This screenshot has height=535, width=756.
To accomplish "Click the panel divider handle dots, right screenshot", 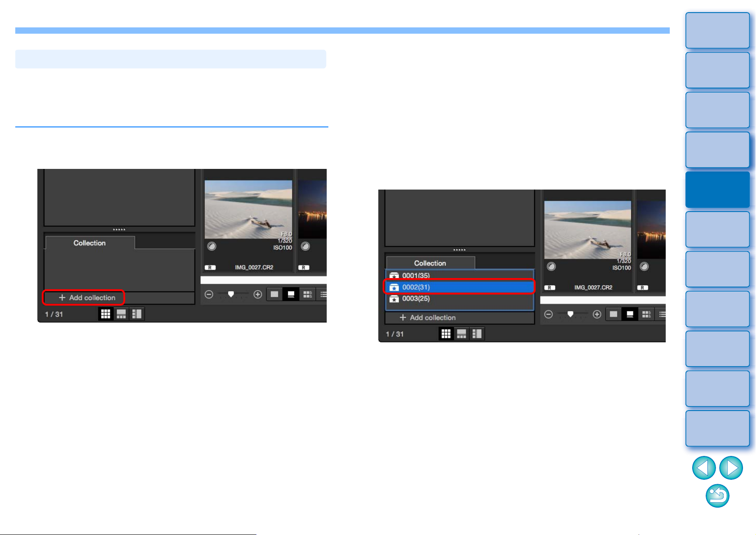I will point(460,250).
